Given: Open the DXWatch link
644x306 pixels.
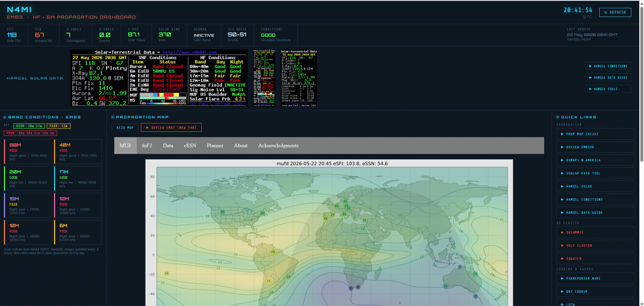Looking at the screenshot, I should 595,259.
